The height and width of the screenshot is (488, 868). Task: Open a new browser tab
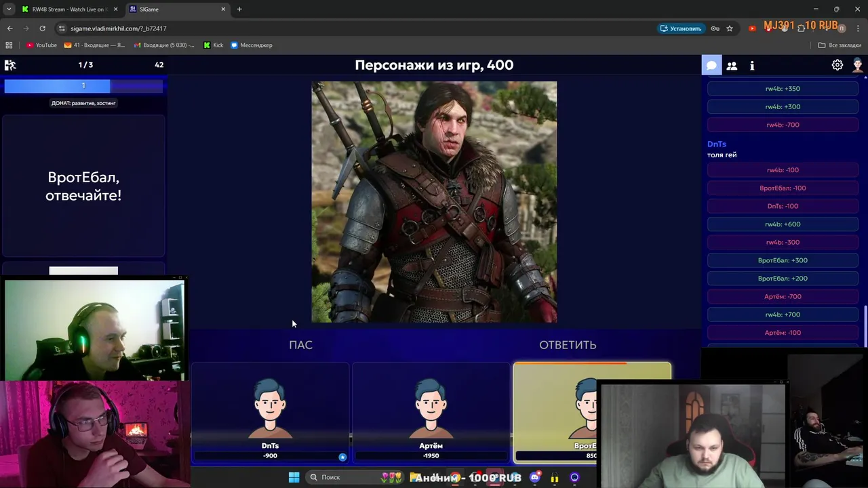239,9
